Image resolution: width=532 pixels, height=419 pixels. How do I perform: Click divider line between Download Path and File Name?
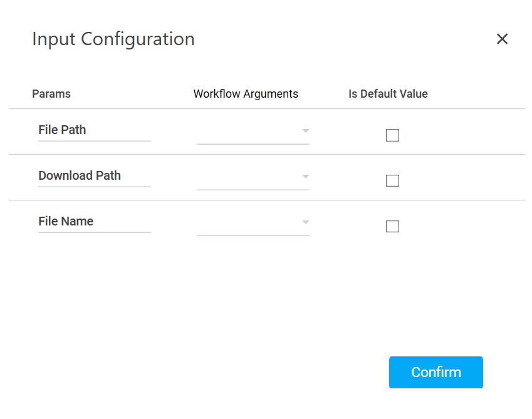(x=267, y=200)
